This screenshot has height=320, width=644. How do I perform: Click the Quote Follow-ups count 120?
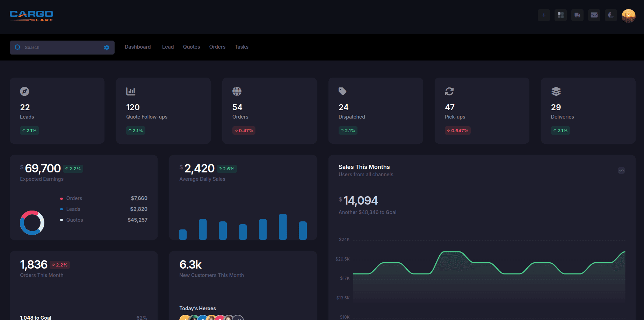[x=133, y=107]
